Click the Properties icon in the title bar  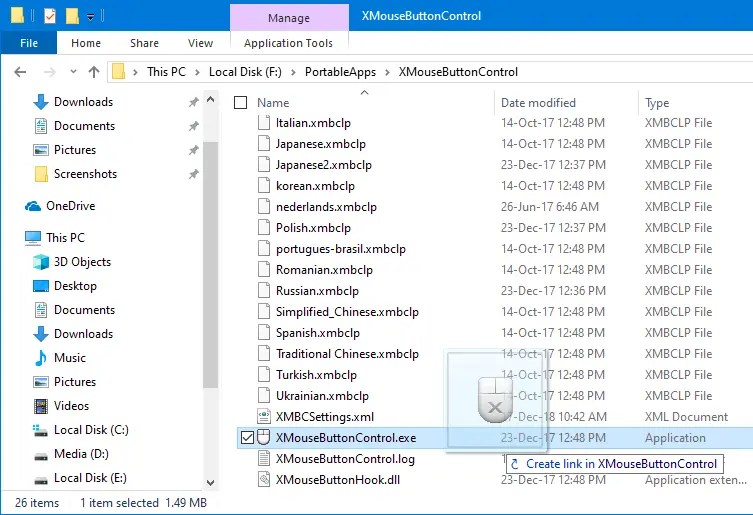coord(50,16)
